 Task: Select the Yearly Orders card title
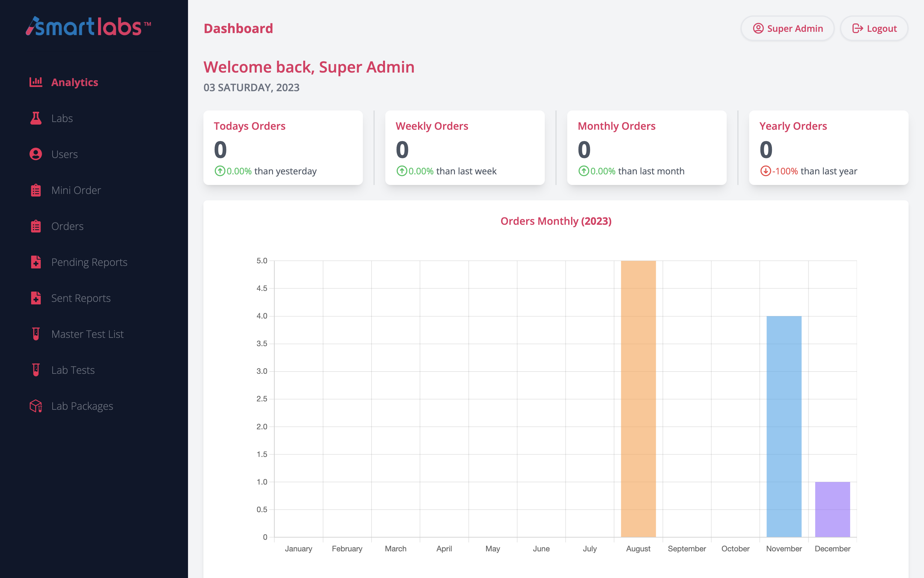pos(793,126)
